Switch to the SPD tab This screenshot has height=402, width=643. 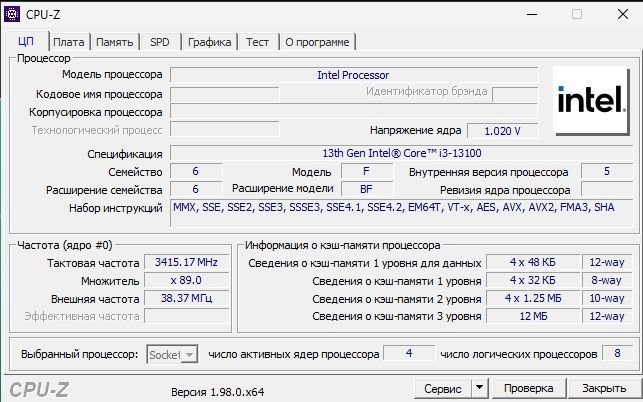point(160,42)
